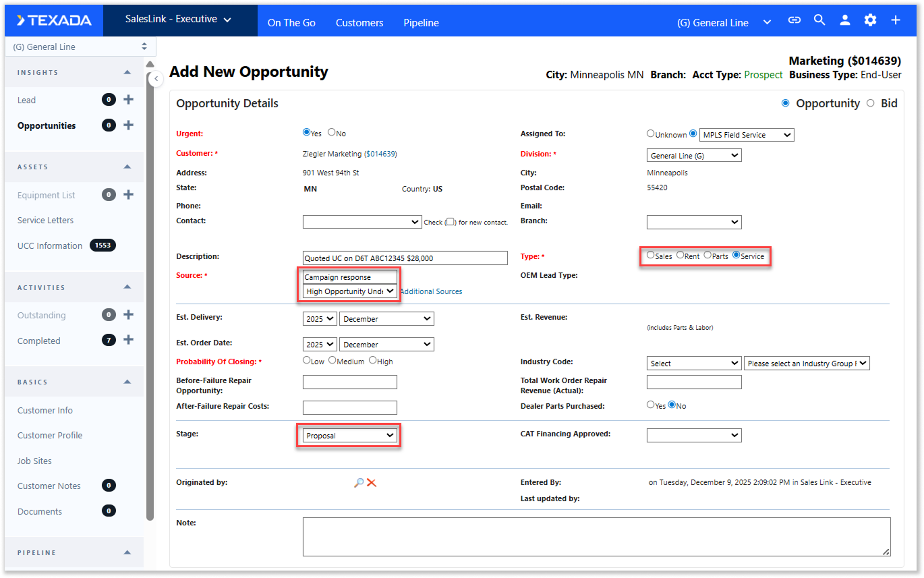The image size is (924, 578).
Task: Open the Stage dropdown showing Proposal
Action: [349, 436]
